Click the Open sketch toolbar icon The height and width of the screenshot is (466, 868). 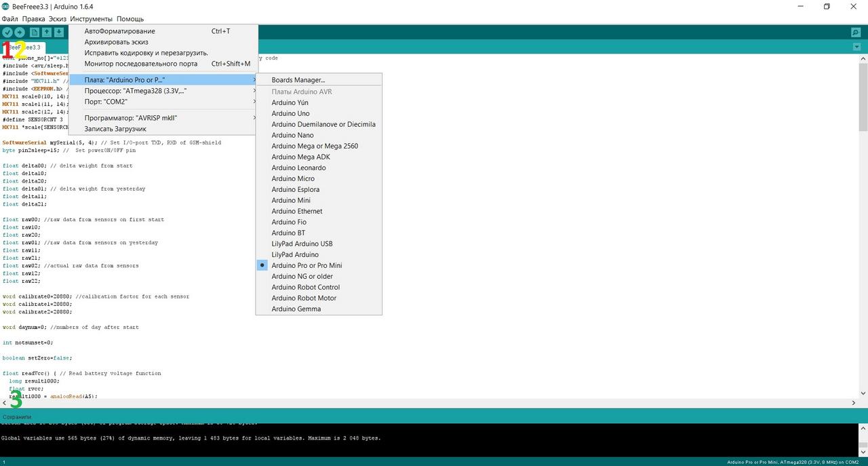[46, 33]
